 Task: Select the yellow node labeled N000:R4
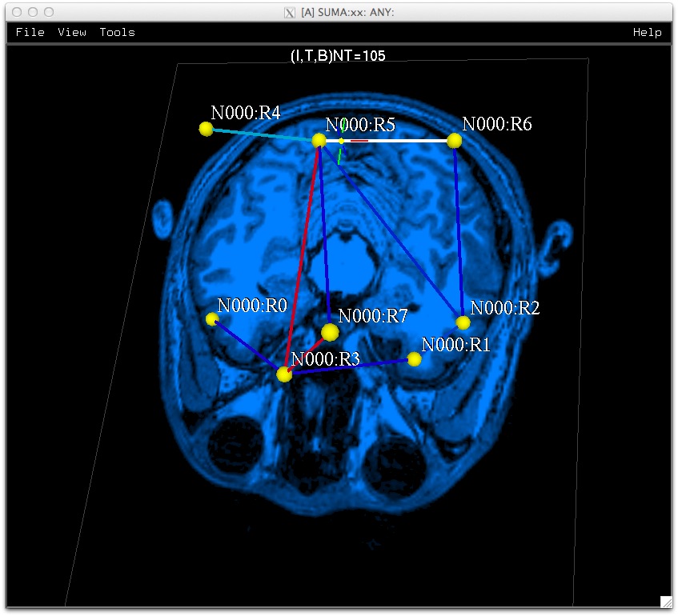[206, 129]
